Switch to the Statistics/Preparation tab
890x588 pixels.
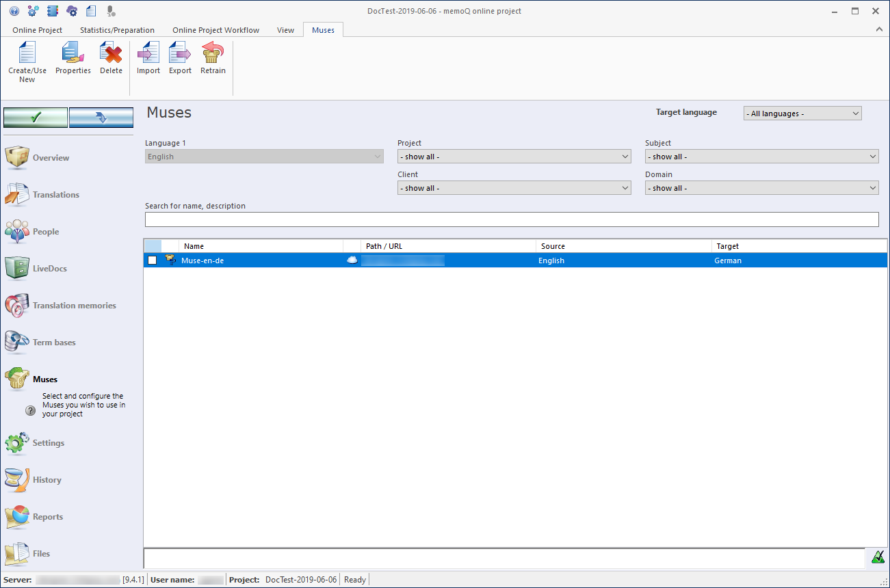117,30
